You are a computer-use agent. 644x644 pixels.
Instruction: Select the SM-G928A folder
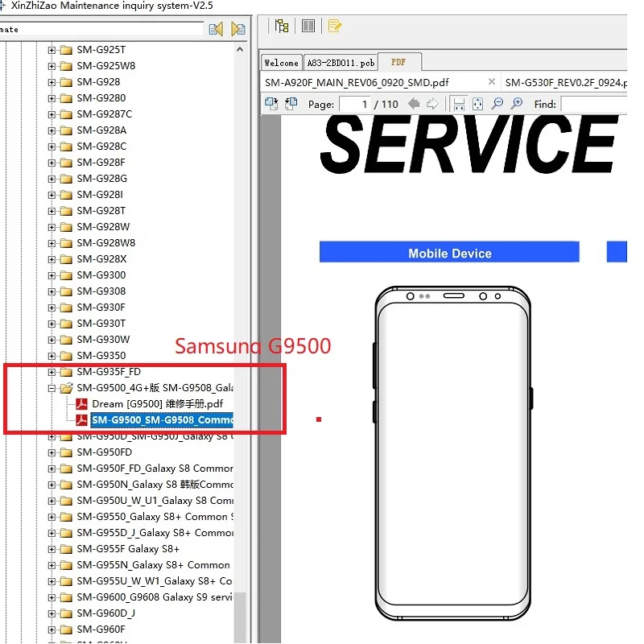(101, 130)
